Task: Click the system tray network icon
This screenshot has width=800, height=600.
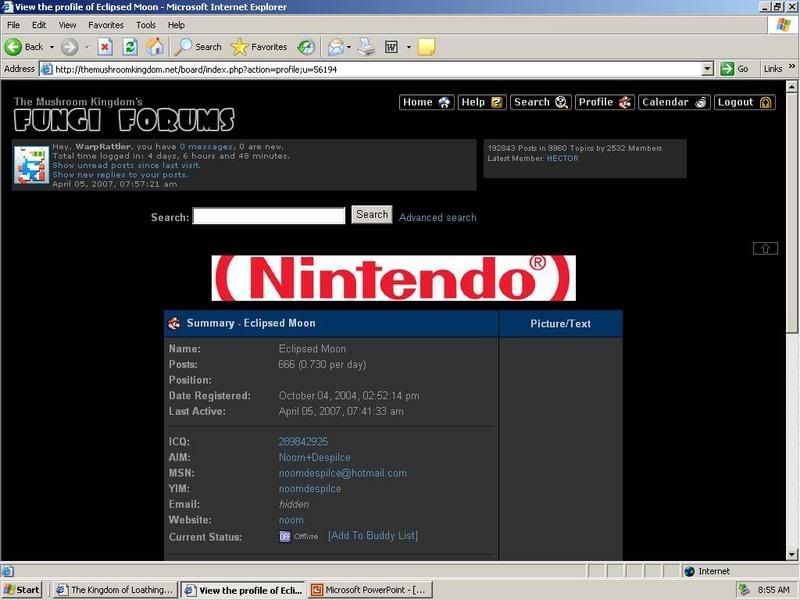Action: 744,590
